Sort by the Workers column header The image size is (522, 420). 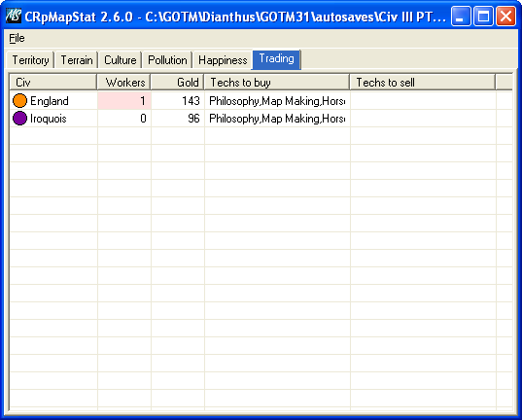tap(123, 83)
